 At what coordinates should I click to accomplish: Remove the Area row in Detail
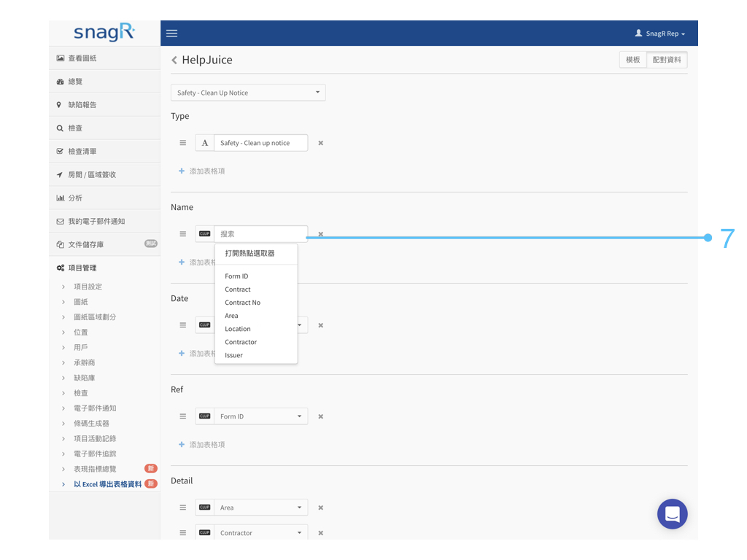pos(321,507)
